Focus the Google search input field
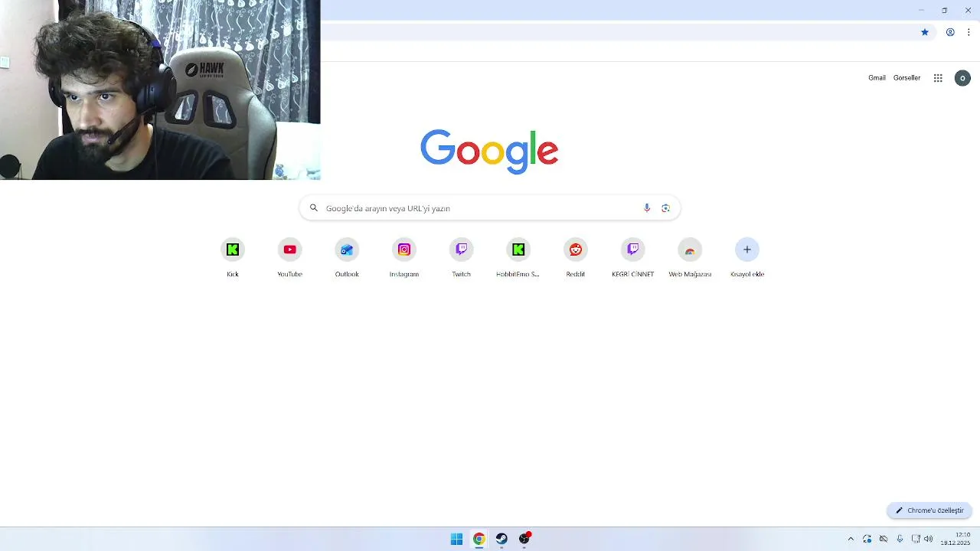 tap(489, 208)
